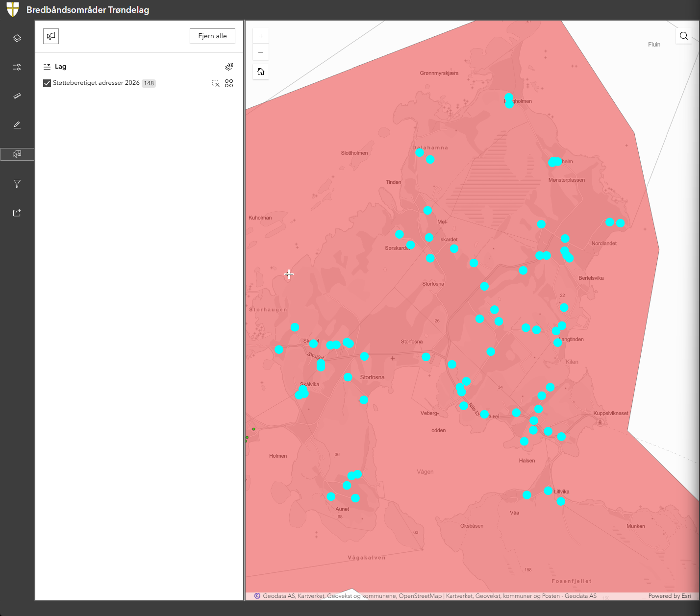This screenshot has height=616, width=700.
Task: Open the Layers panel in sidebar
Action: coord(17,38)
